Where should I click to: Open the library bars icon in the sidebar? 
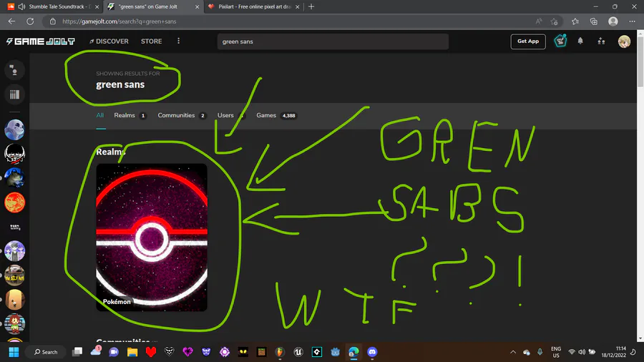point(14,94)
